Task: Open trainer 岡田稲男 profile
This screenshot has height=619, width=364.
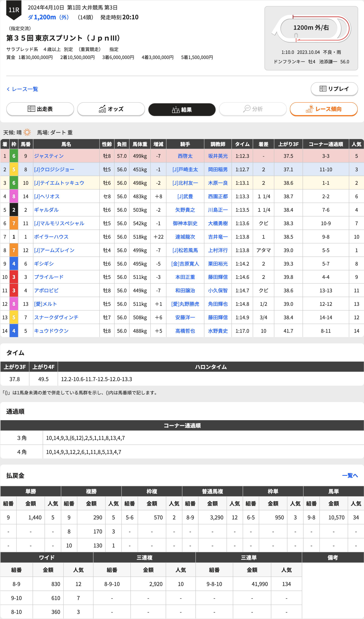Action: (218, 169)
